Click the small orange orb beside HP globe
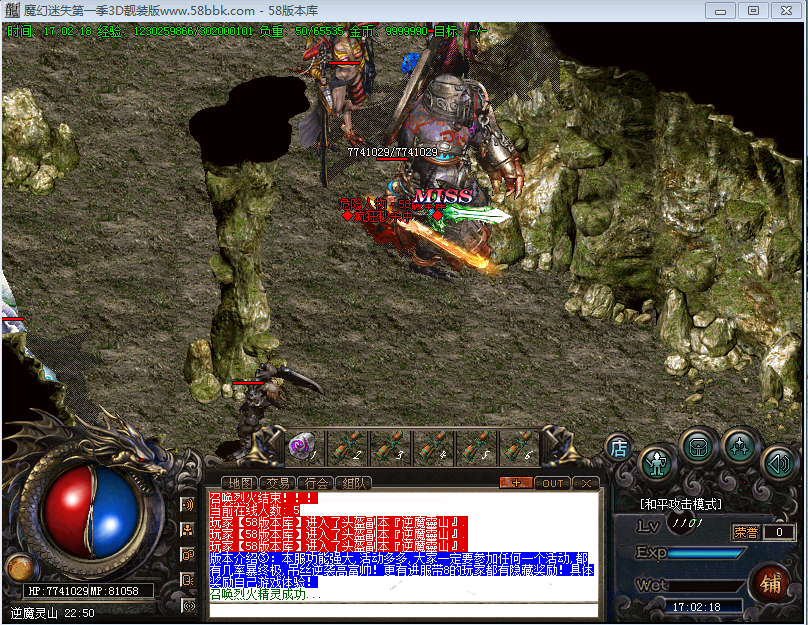The width and height of the screenshot is (808, 625). tap(20, 568)
